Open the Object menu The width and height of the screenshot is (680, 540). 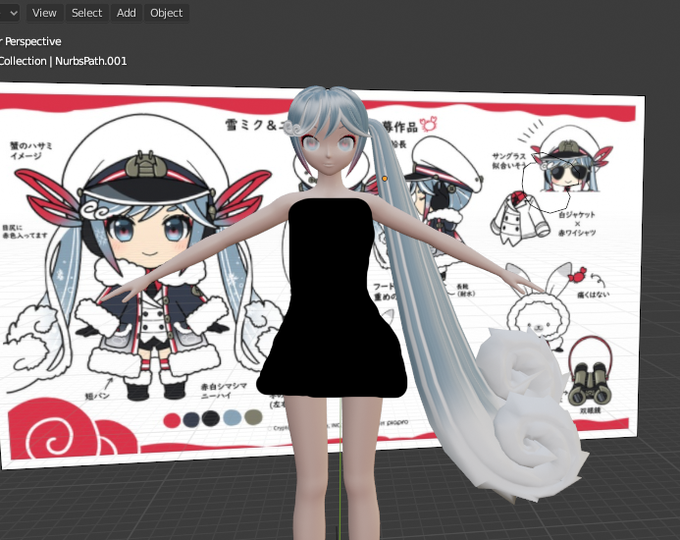[x=167, y=13]
